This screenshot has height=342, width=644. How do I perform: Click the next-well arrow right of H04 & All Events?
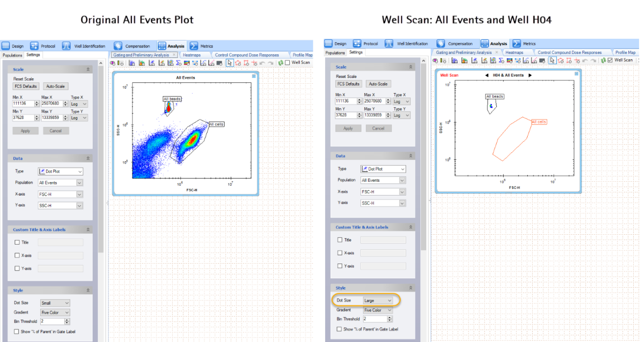pyautogui.click(x=530, y=75)
